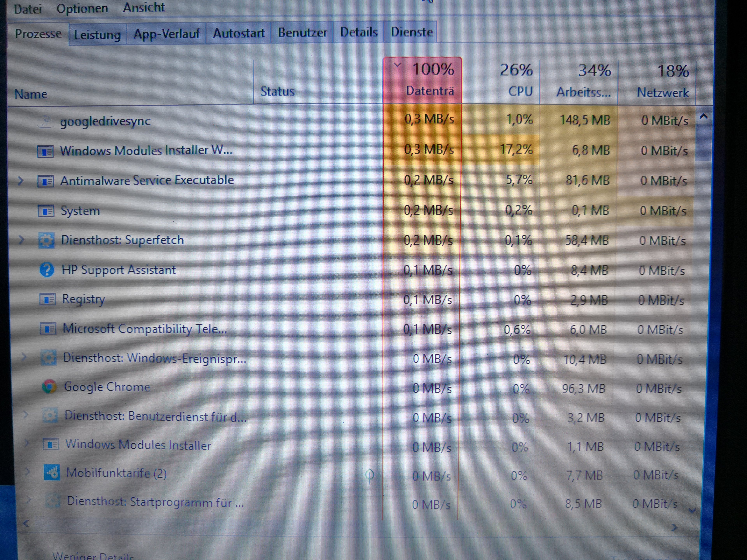Expand the Diensthost: Superfetch group

coord(22,240)
